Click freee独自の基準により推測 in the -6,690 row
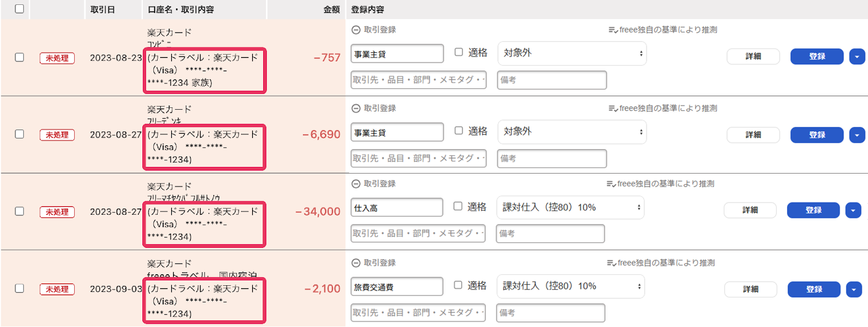The height and width of the screenshot is (327, 868). (x=663, y=108)
